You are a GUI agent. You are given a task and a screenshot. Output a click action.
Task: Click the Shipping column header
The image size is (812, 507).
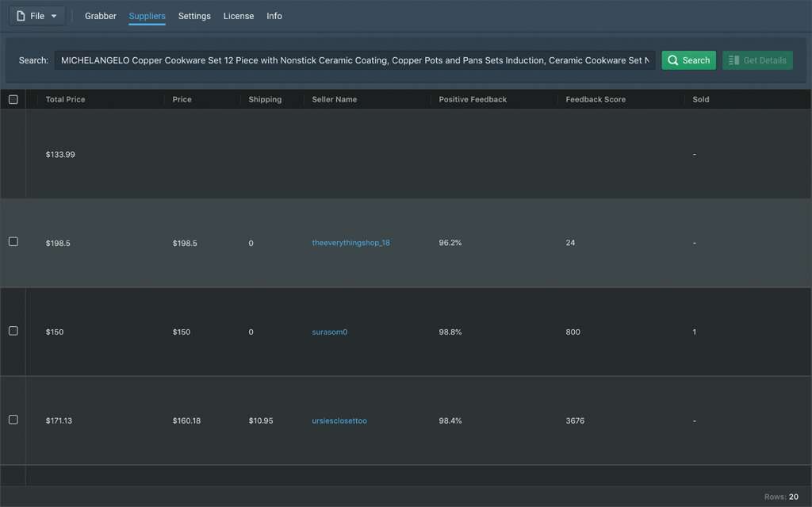[265, 99]
